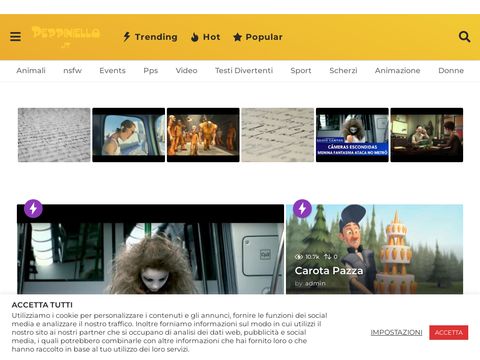Open the dark room scene thumbnail
480x360 pixels.
click(427, 135)
